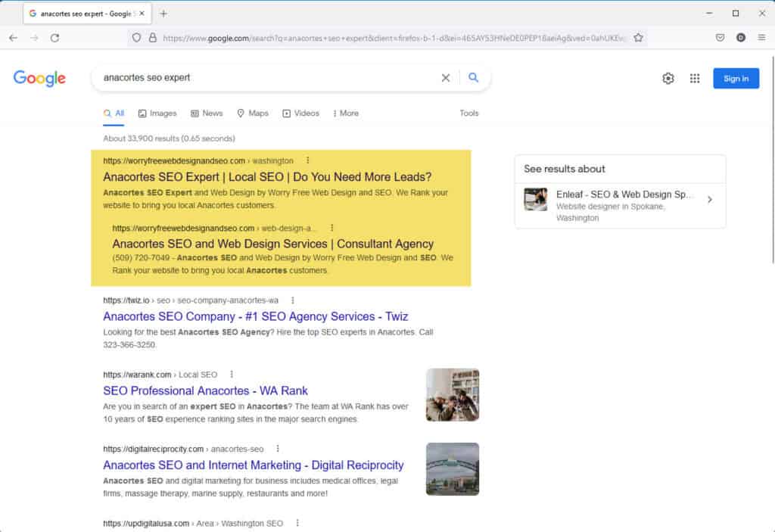Open the Tools filter options

pyautogui.click(x=468, y=114)
